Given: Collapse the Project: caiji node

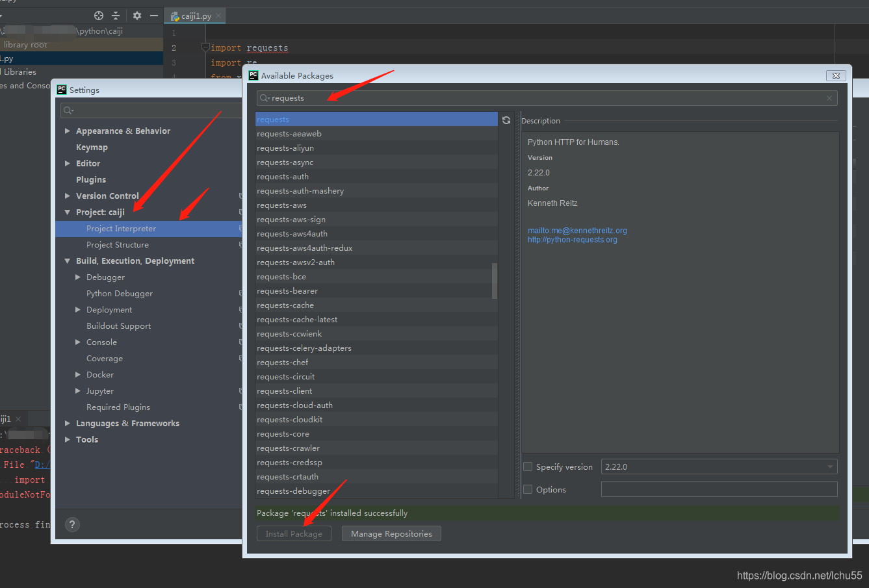Looking at the screenshot, I should point(68,212).
